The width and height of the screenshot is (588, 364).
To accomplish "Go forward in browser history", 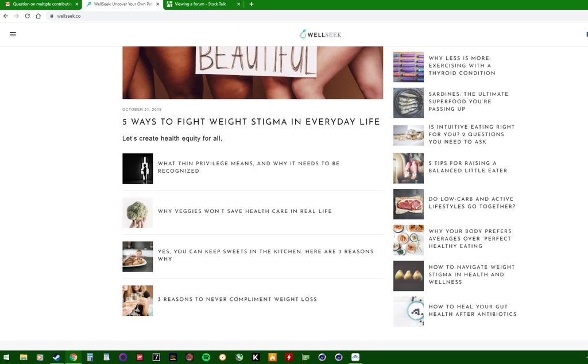I will pos(17,16).
